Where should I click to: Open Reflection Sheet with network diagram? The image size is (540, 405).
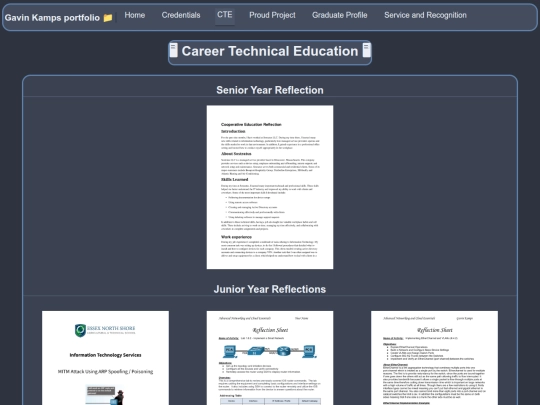270,358
